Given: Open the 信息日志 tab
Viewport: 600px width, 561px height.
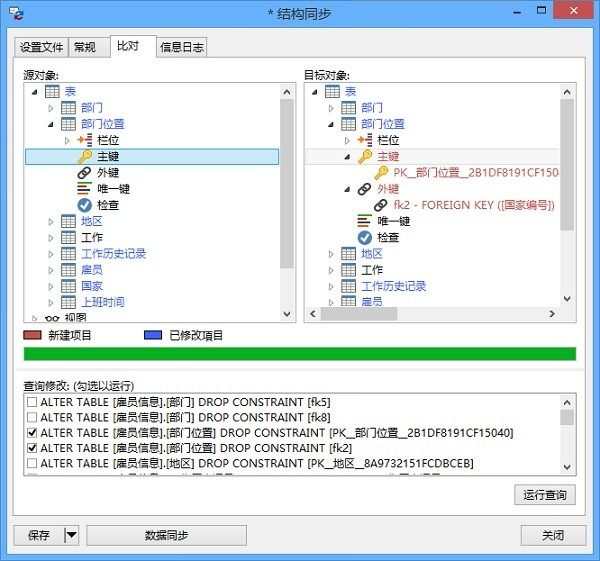Looking at the screenshot, I should (x=182, y=47).
